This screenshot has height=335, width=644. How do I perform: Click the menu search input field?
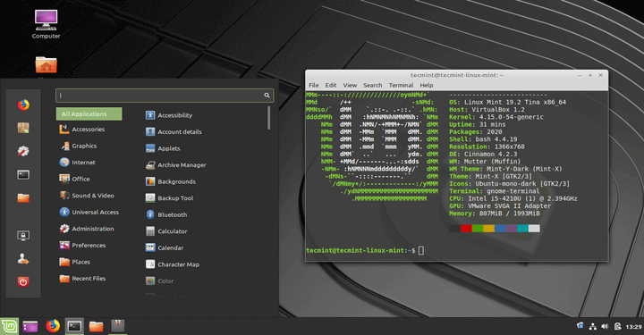[x=165, y=96]
